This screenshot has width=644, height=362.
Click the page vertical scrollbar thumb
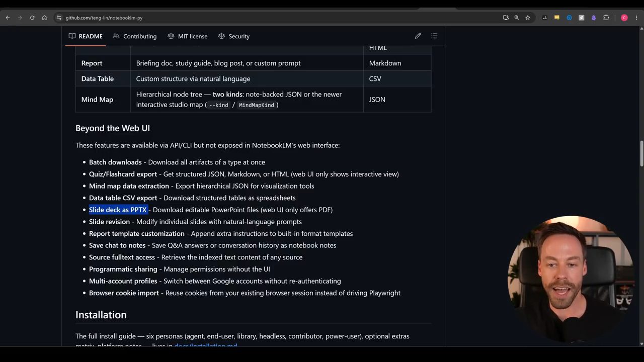(641, 153)
